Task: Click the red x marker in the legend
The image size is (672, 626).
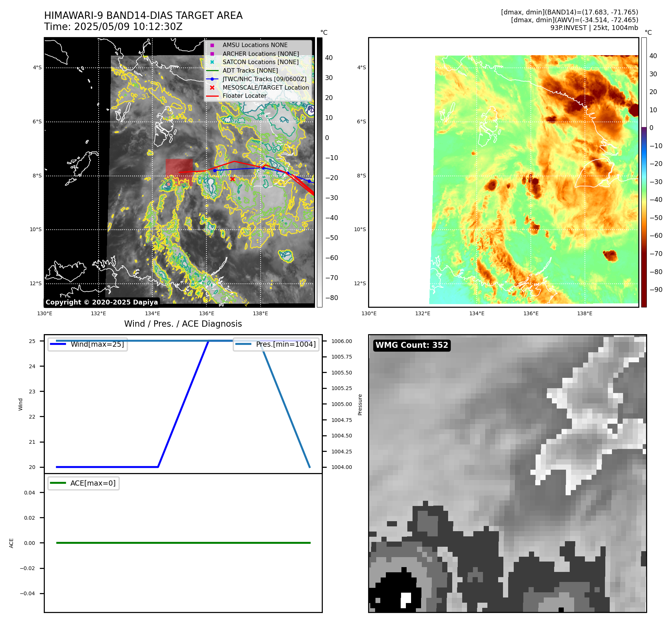Action: click(x=212, y=87)
